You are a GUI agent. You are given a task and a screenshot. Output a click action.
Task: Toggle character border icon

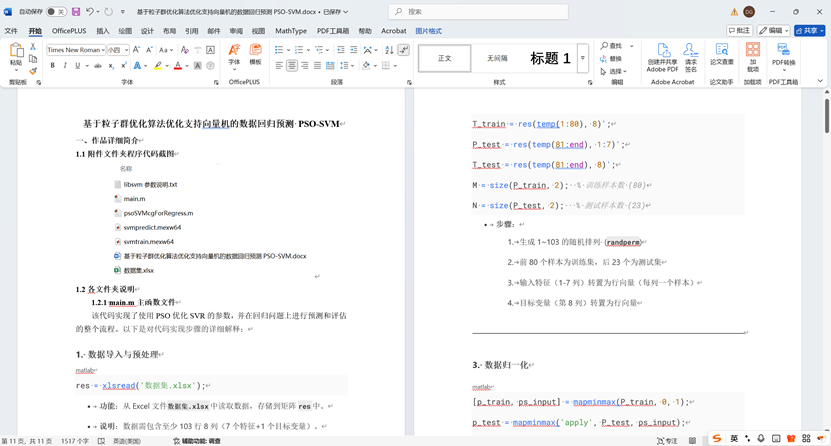click(x=210, y=50)
